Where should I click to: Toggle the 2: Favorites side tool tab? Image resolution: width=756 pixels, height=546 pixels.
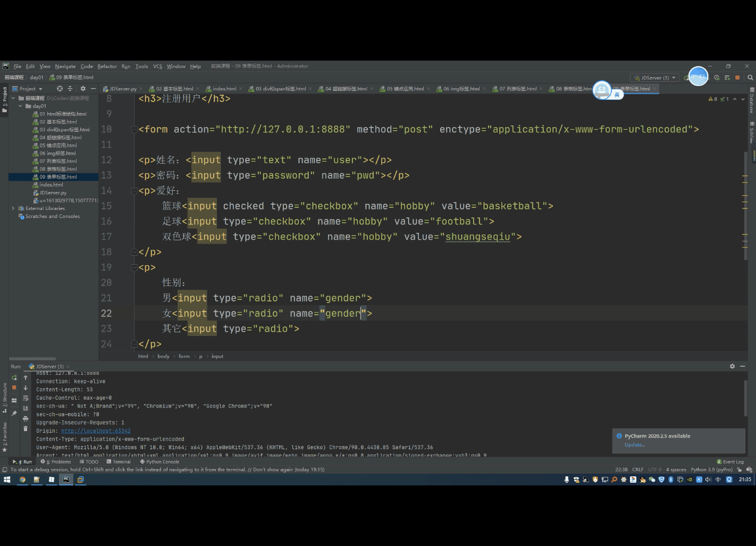pos(4,438)
